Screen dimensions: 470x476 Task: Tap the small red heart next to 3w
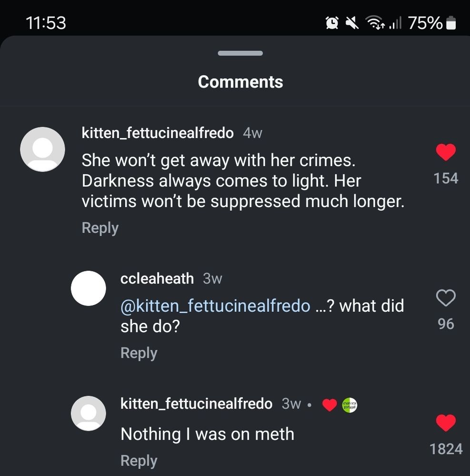[329, 405]
